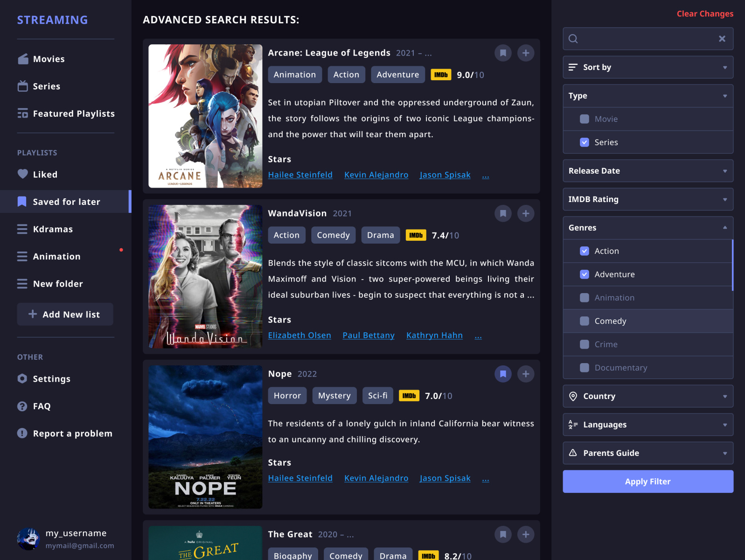Open the Arcane poster thumbnail

pos(205,116)
